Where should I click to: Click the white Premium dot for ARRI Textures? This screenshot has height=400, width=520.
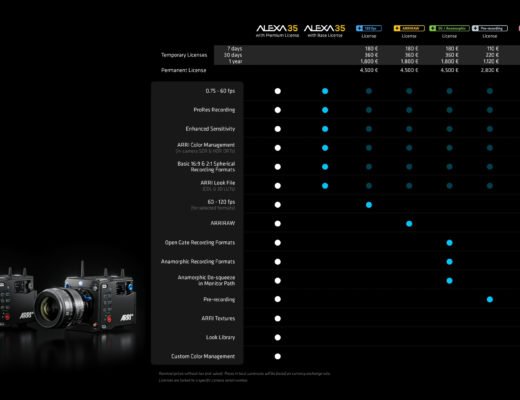click(x=278, y=318)
